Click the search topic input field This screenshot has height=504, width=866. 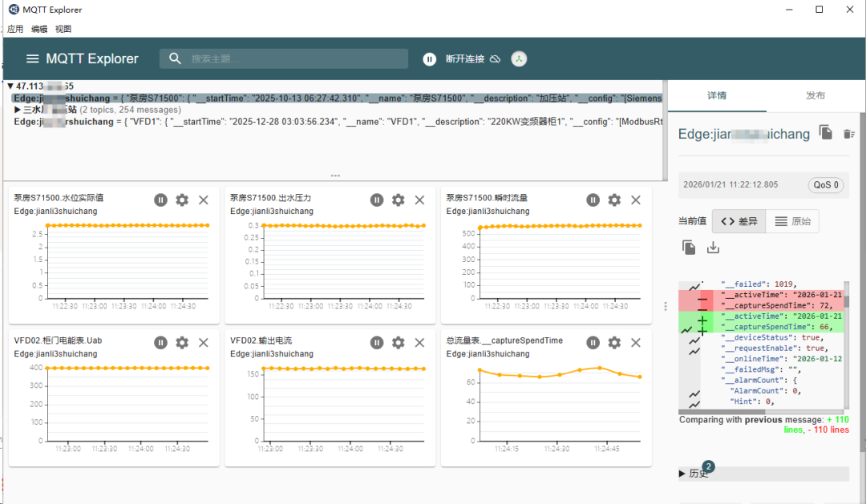click(x=284, y=58)
